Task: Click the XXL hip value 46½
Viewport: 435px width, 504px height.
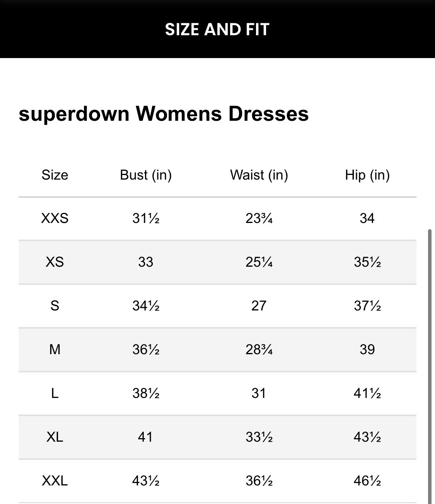Action: 367,481
